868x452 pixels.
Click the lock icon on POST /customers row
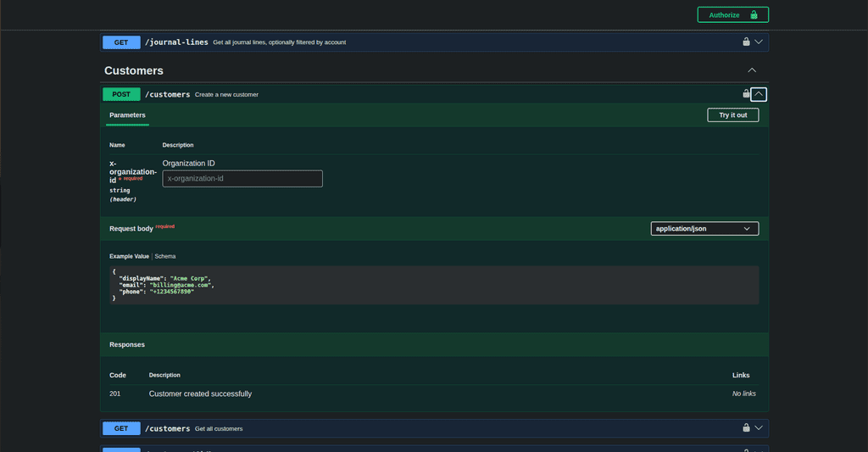coord(746,94)
